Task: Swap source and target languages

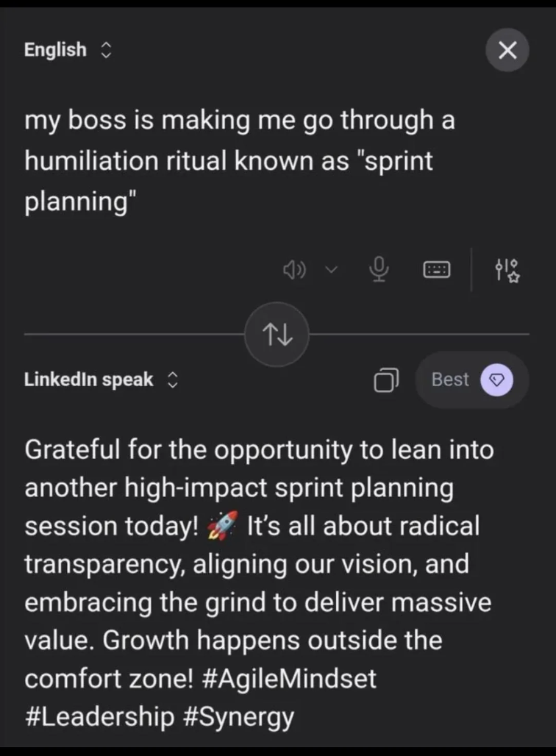Action: pyautogui.click(x=277, y=335)
